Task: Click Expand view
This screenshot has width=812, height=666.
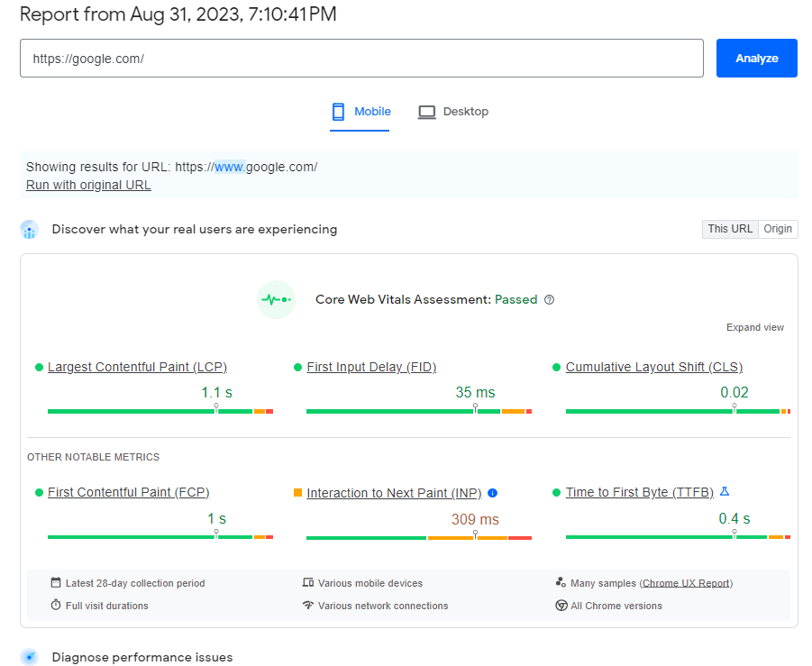Action: [754, 327]
